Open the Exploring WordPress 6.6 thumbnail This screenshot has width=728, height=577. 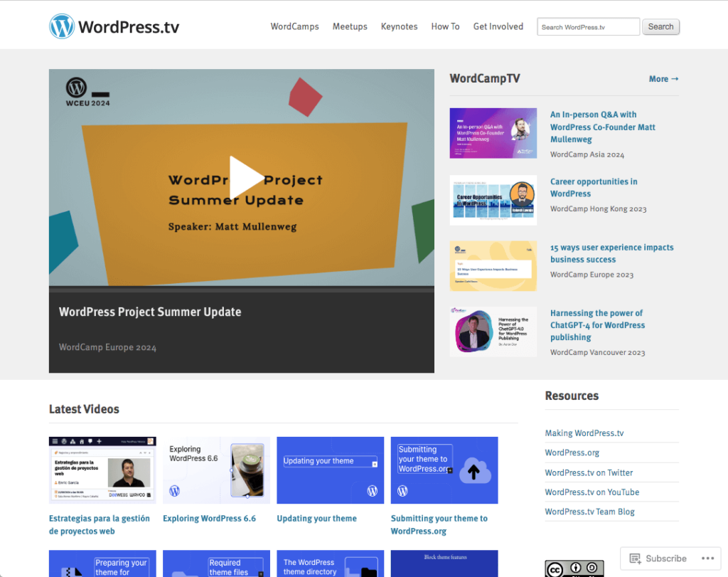(216, 470)
